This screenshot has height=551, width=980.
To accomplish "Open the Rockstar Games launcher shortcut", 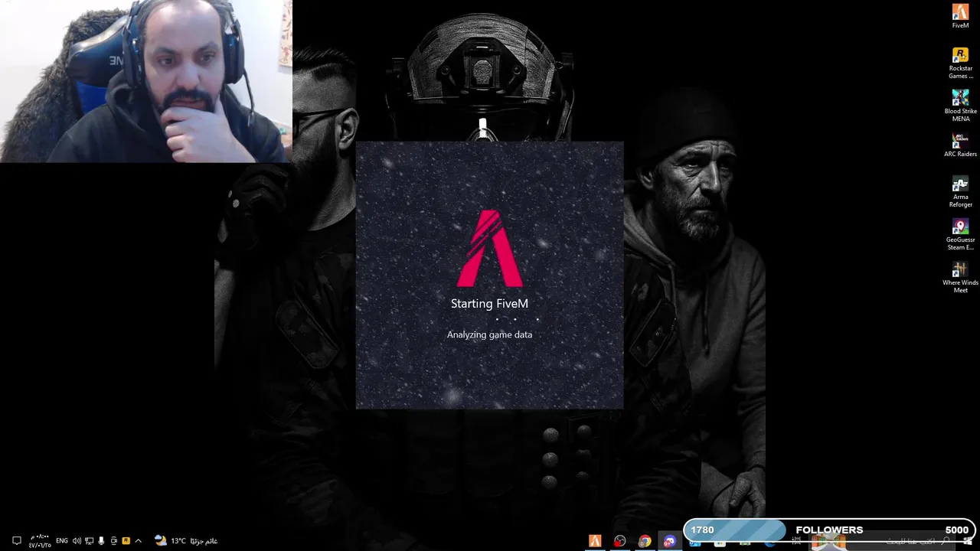I will [960, 63].
